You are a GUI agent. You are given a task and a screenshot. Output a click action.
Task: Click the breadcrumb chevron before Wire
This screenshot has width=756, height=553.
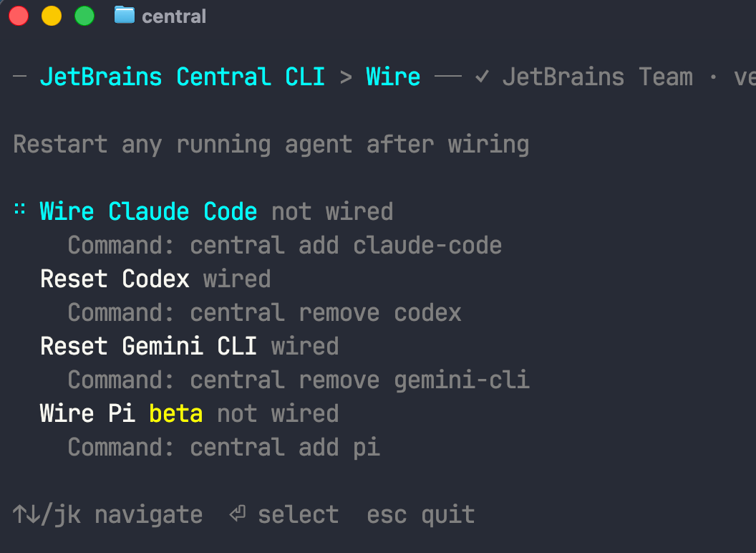[x=346, y=77]
